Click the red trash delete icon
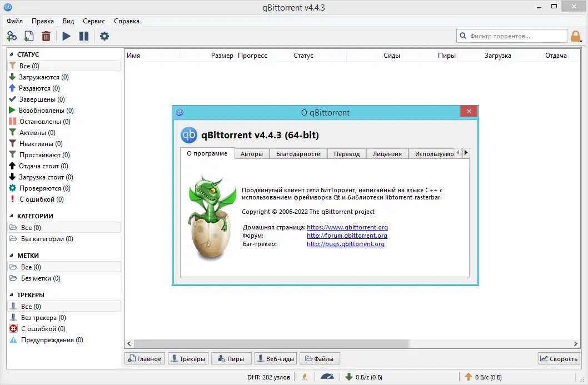This screenshot has width=588, height=385. tap(46, 36)
